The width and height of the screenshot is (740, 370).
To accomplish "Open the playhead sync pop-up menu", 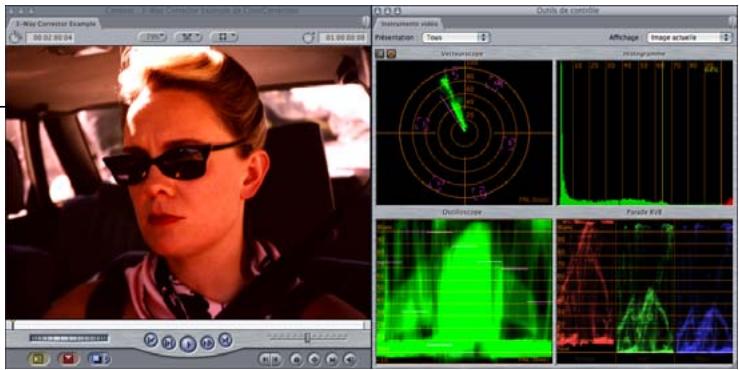I will click(188, 37).
